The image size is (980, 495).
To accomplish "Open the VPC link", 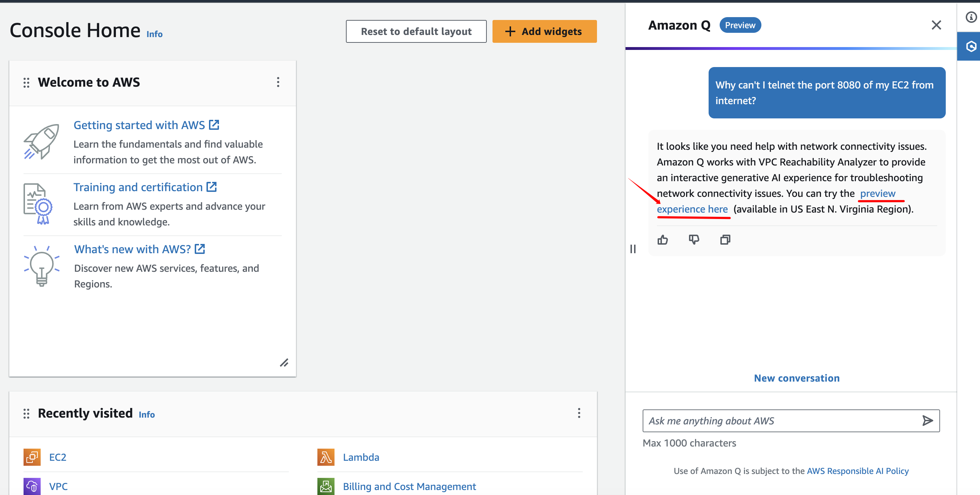I will (x=58, y=487).
